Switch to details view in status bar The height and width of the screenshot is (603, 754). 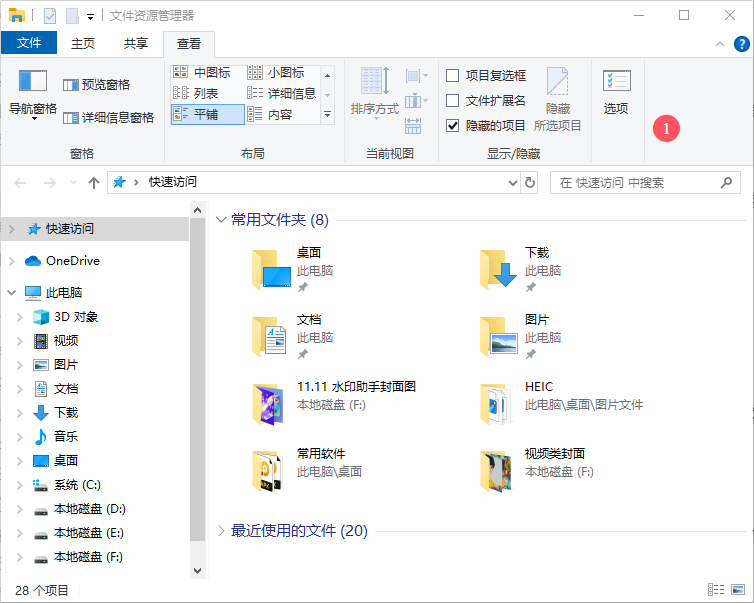716,590
